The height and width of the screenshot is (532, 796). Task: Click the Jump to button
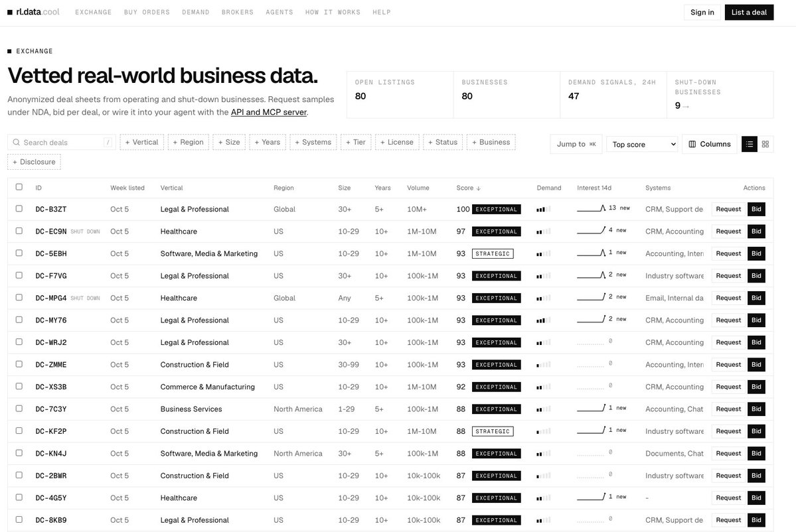click(576, 144)
